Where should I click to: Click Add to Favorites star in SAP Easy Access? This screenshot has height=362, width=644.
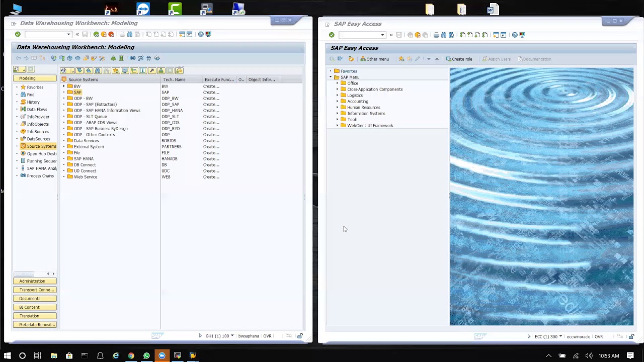click(401, 59)
